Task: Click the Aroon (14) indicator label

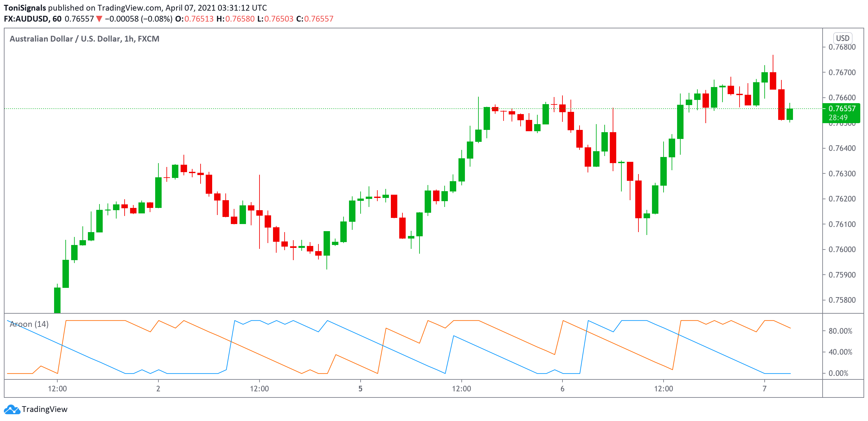Action: pos(29,324)
